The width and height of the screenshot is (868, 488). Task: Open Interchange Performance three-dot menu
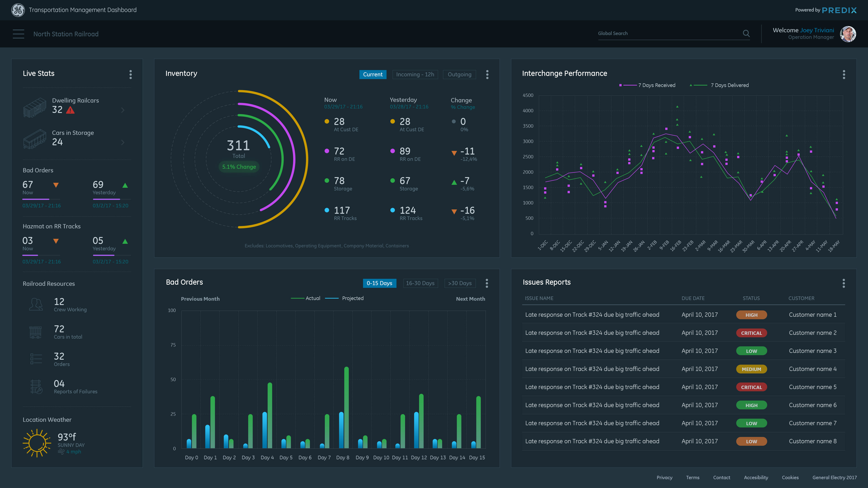[844, 74]
